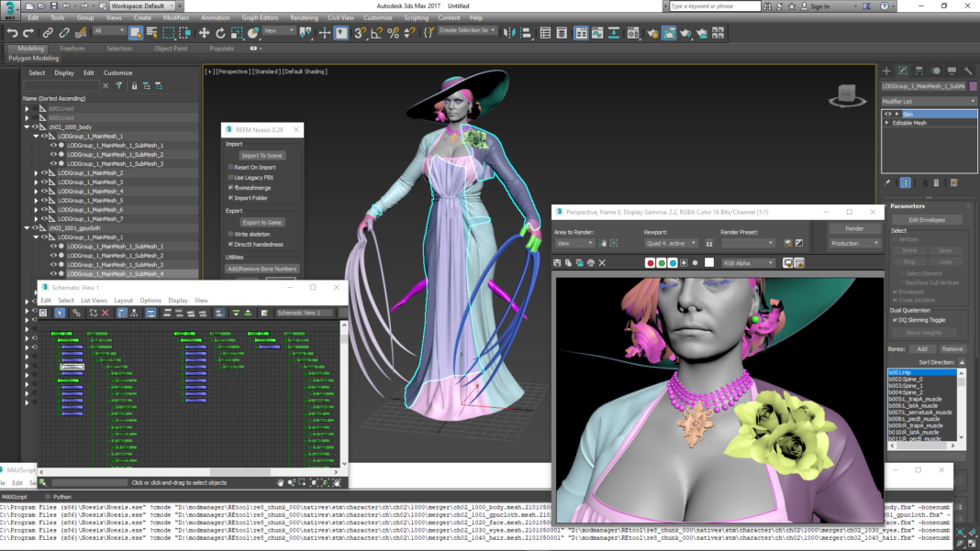Open the Production render mode dropdown
The image size is (980, 551).
(x=854, y=243)
